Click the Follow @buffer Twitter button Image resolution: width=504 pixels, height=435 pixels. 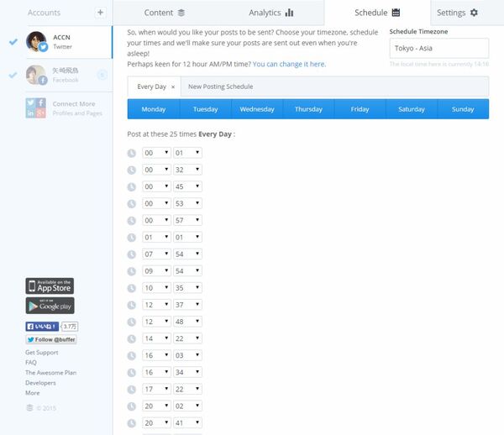pyautogui.click(x=51, y=339)
